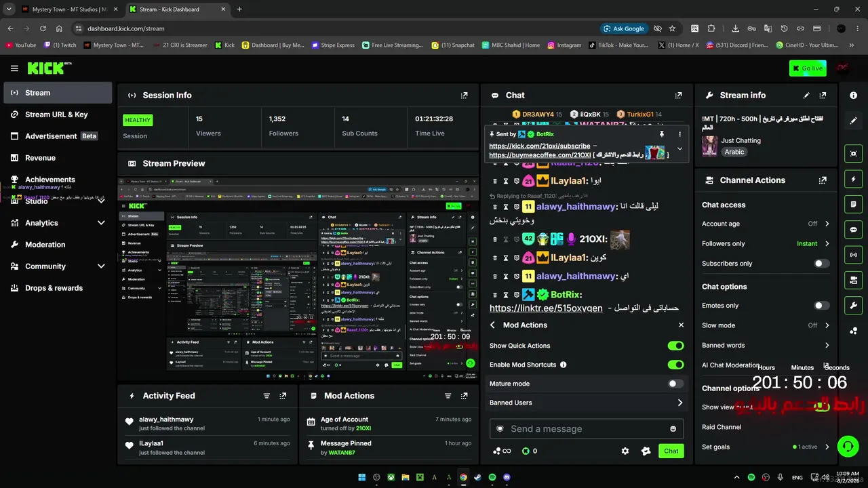The width and height of the screenshot is (868, 488).
Task: Open three-dot menu on pinned message
Action: click(x=679, y=134)
